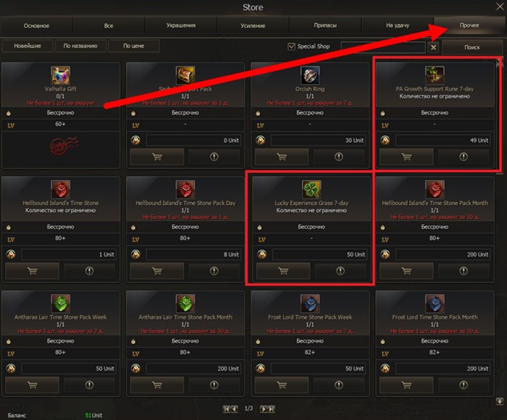Add Hellbound Island's Time Stone to cart
Screen dimensions: 507x420
point(33,271)
